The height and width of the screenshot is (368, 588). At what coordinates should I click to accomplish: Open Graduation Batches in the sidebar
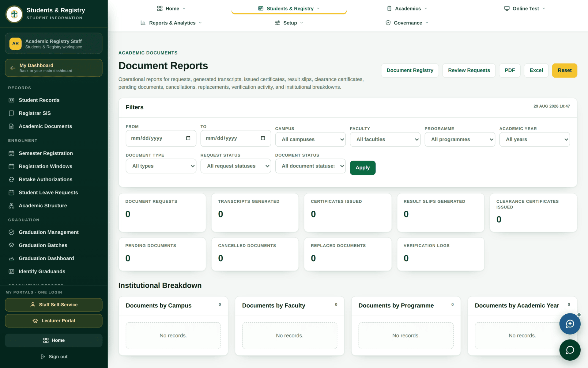(43, 245)
